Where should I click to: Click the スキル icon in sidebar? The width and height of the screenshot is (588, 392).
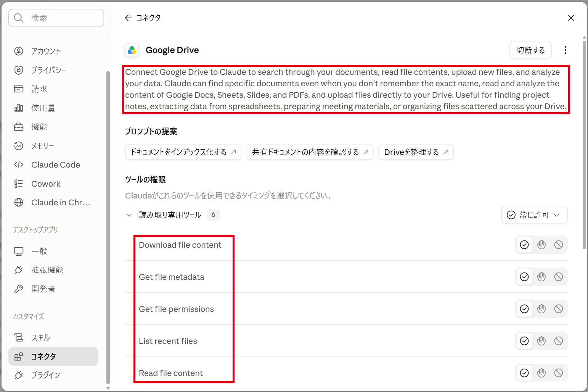(x=19, y=337)
